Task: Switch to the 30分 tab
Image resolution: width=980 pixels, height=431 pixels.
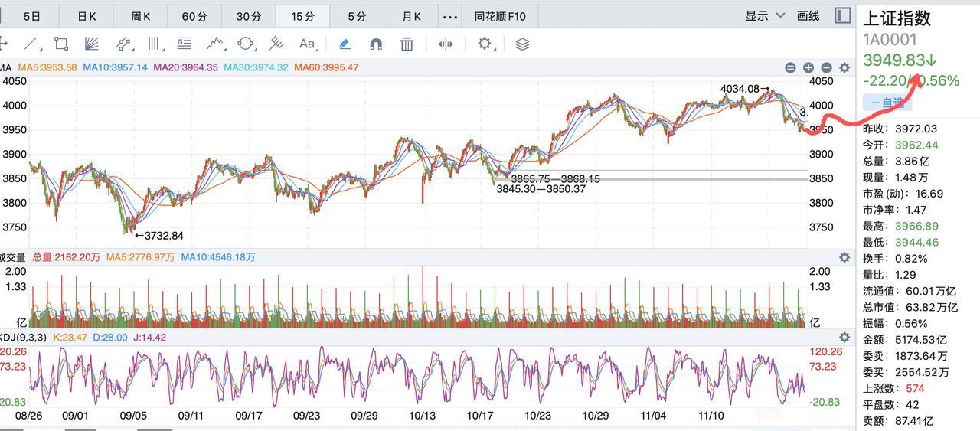Action: 248,16
